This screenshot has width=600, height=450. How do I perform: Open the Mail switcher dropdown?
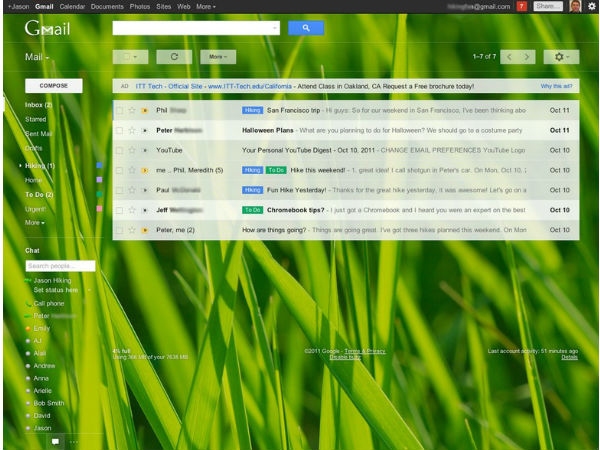coord(37,57)
